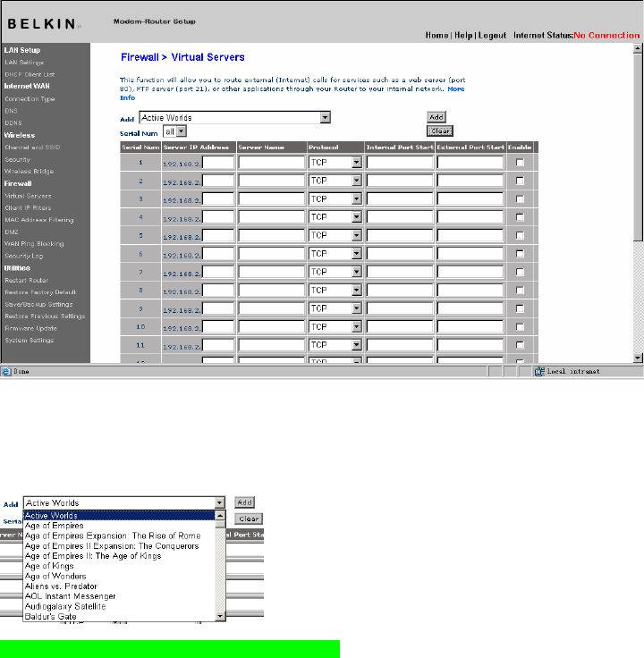The image size is (644, 658).
Task: Open Protocol dropdown for row 5
Action: coord(335,235)
